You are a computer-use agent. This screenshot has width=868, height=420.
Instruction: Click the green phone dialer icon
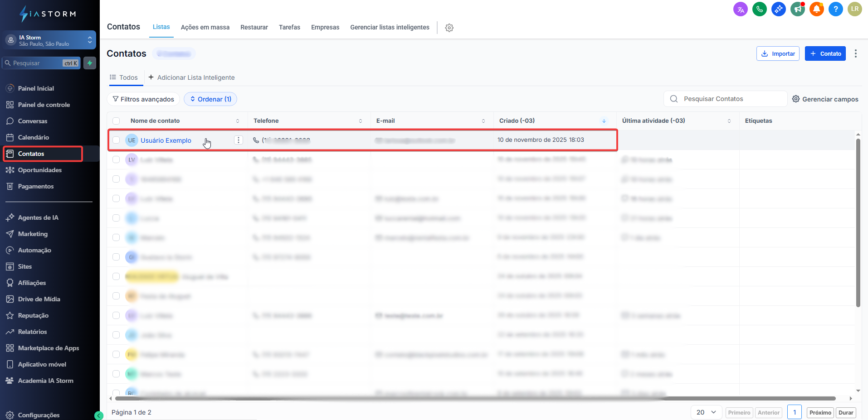click(759, 9)
